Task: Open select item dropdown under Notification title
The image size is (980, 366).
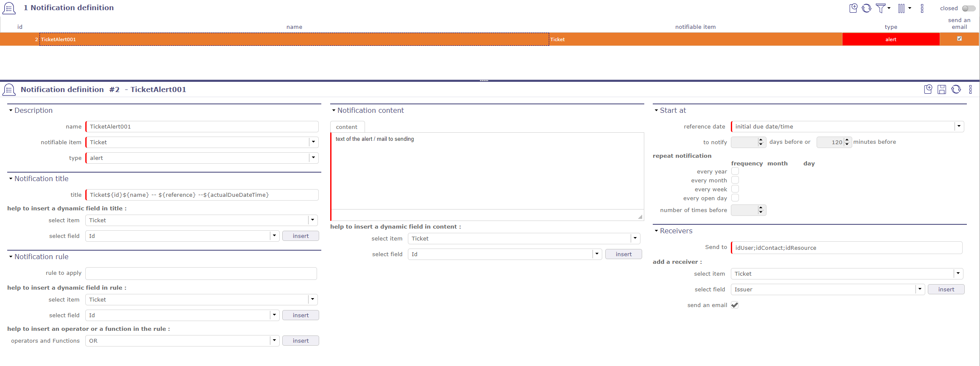Action: click(x=313, y=220)
